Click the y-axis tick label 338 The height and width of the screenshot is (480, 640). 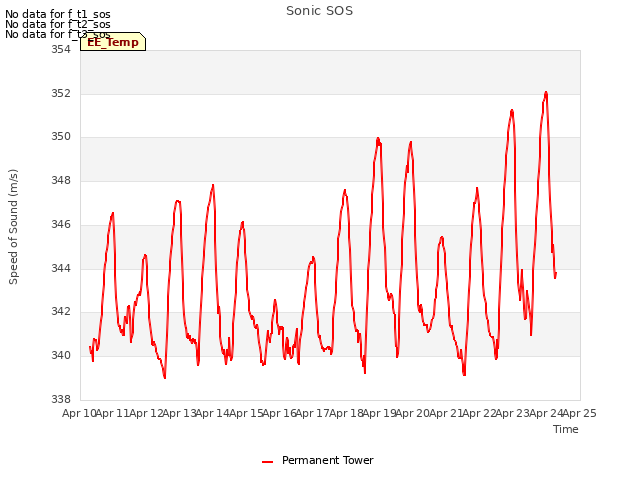pos(61,399)
